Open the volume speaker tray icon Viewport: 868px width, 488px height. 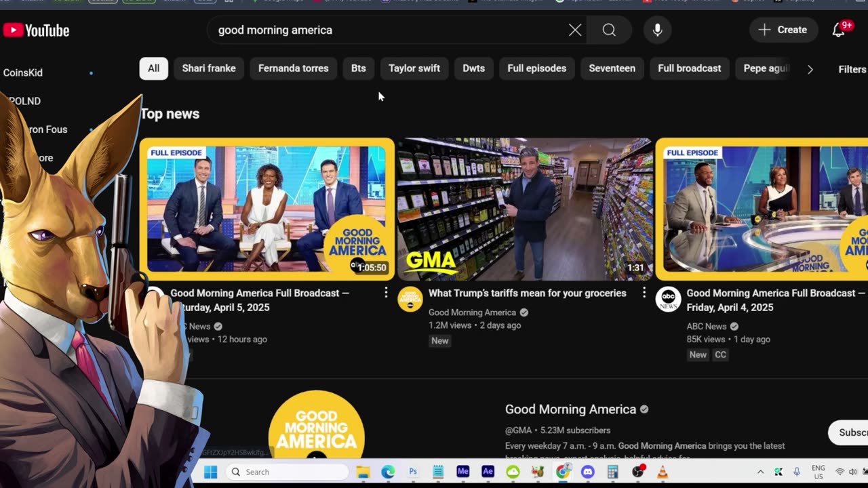(852, 472)
